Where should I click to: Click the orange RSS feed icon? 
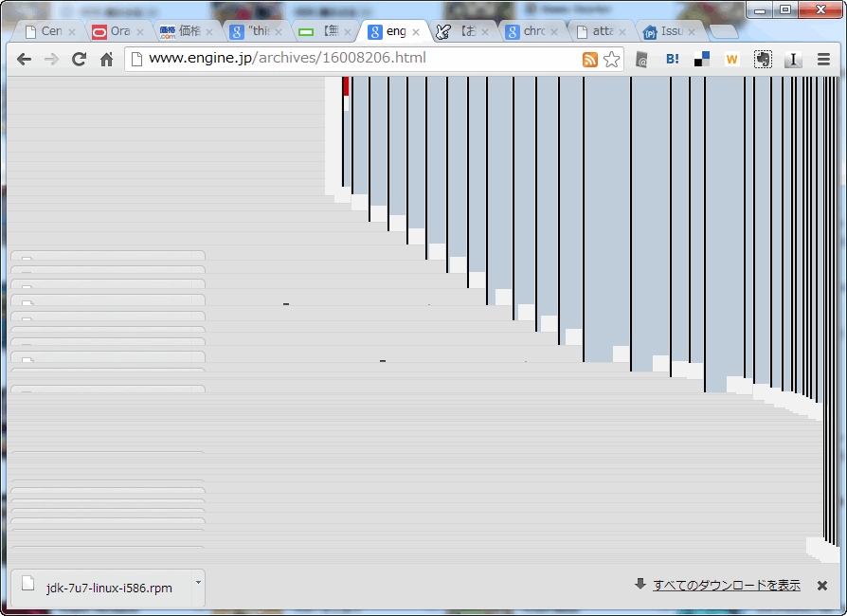pos(590,60)
